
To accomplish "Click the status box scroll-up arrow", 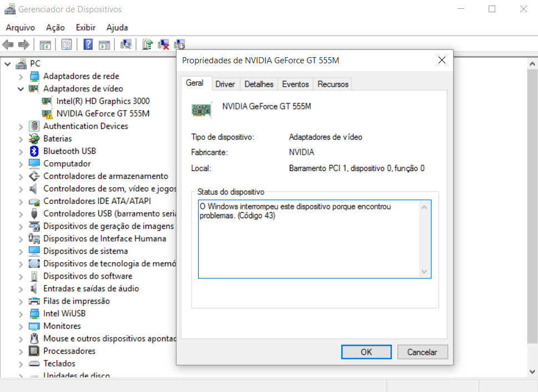I will click(424, 207).
